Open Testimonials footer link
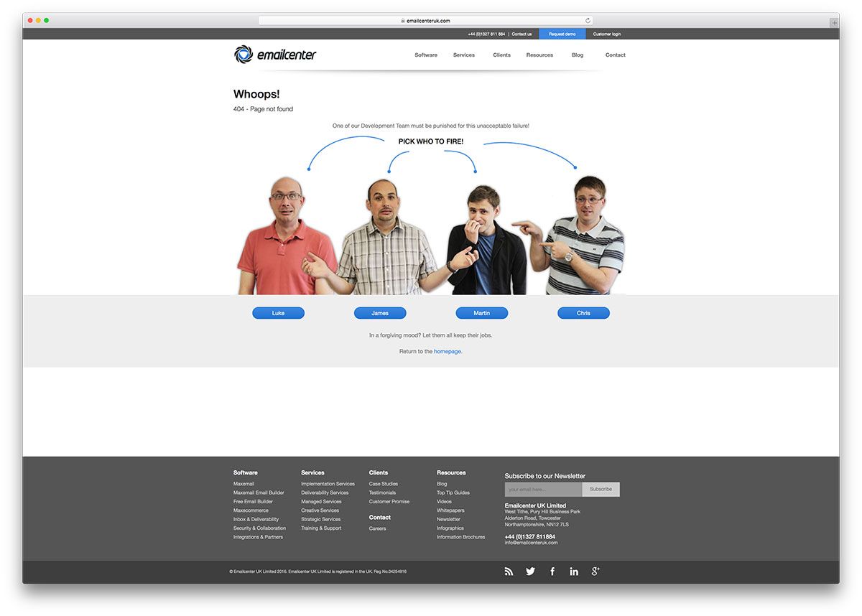 (x=382, y=493)
